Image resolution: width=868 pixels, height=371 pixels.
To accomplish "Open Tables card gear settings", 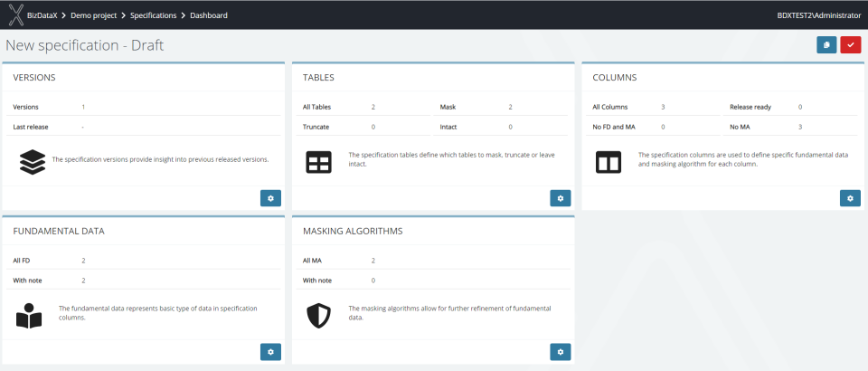I will [561, 198].
